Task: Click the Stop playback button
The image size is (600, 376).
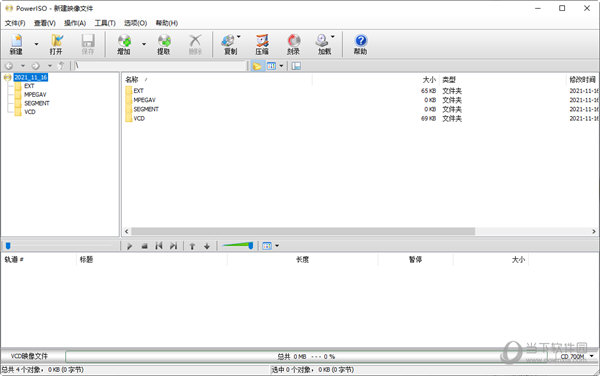Action: pyautogui.click(x=144, y=246)
